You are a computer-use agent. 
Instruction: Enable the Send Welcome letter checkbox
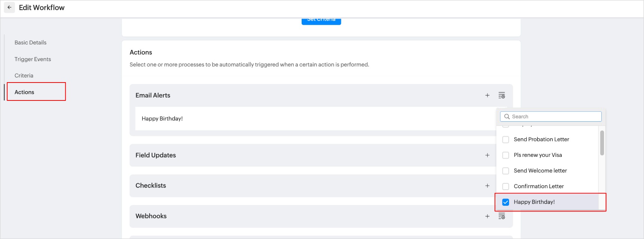tap(506, 171)
